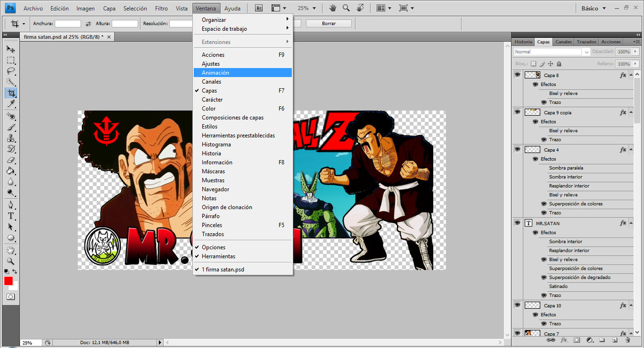Open the adjustment layer button
The image size is (644, 348).
590,340
